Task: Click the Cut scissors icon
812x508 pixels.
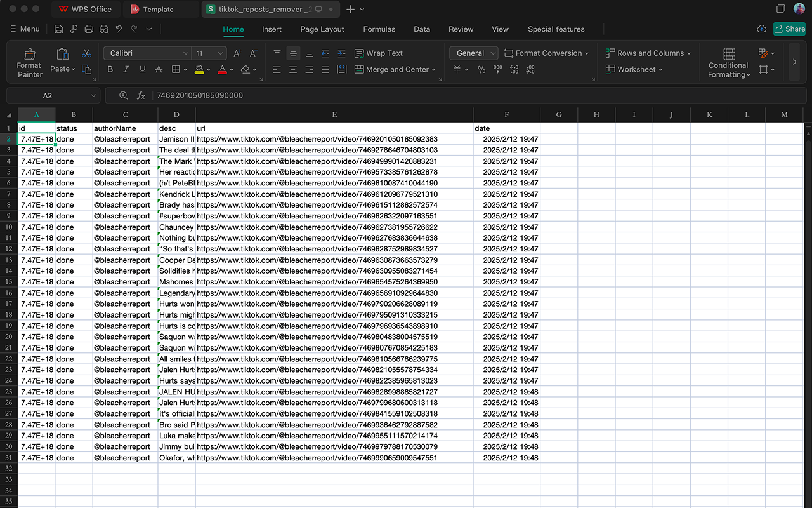Action: point(87,53)
